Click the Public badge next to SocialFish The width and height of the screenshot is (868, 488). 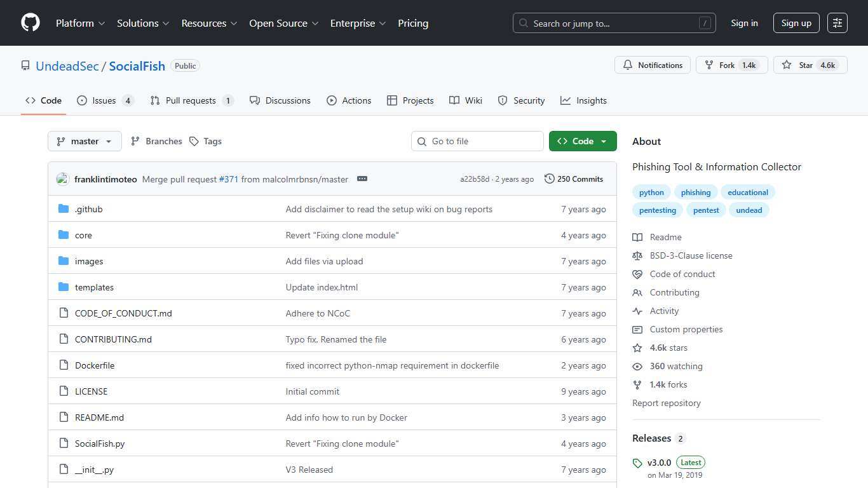(x=185, y=65)
